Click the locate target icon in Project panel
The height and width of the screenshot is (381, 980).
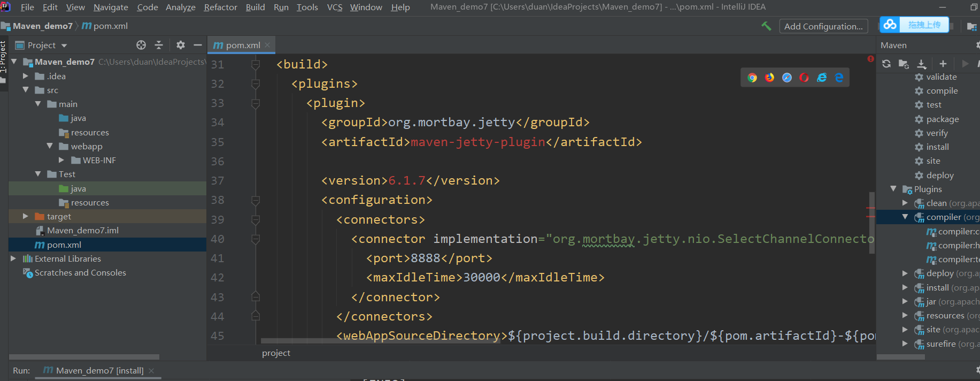(141, 45)
